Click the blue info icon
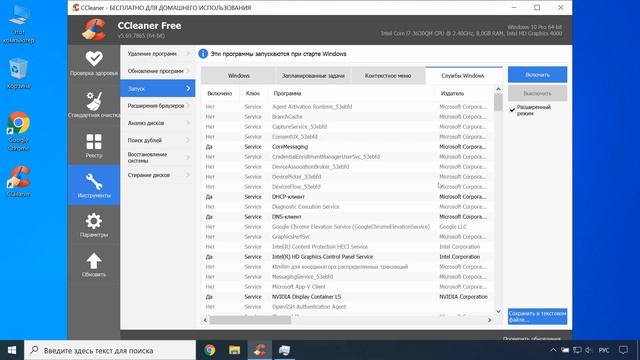This screenshot has width=640, height=360. pyautogui.click(x=203, y=54)
